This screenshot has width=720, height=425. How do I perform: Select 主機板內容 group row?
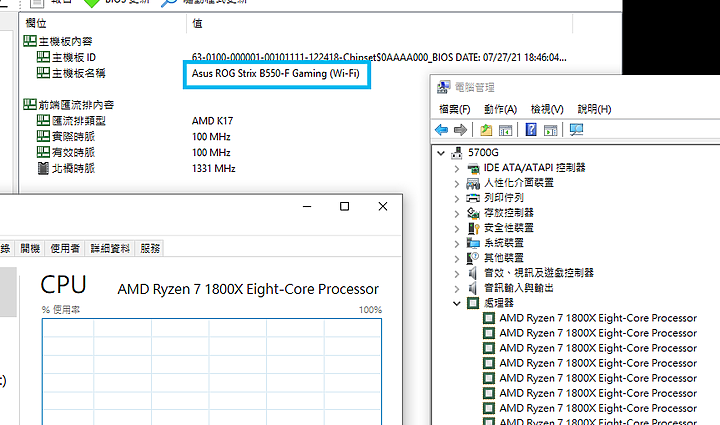pyautogui.click(x=65, y=42)
